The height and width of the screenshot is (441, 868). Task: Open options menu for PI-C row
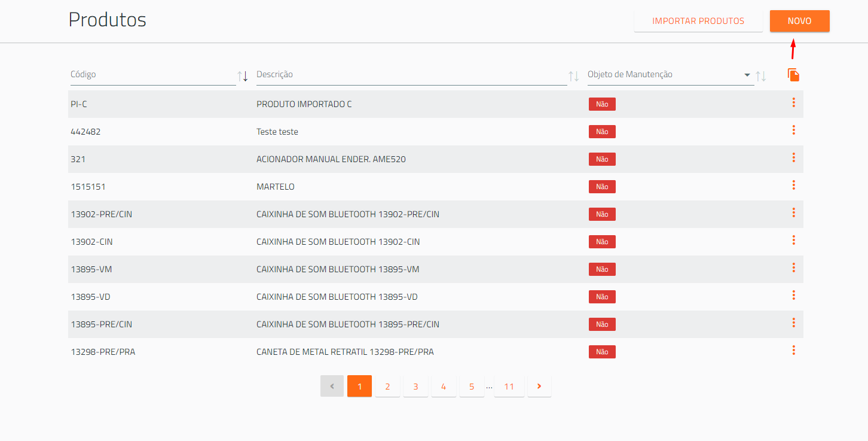click(793, 103)
